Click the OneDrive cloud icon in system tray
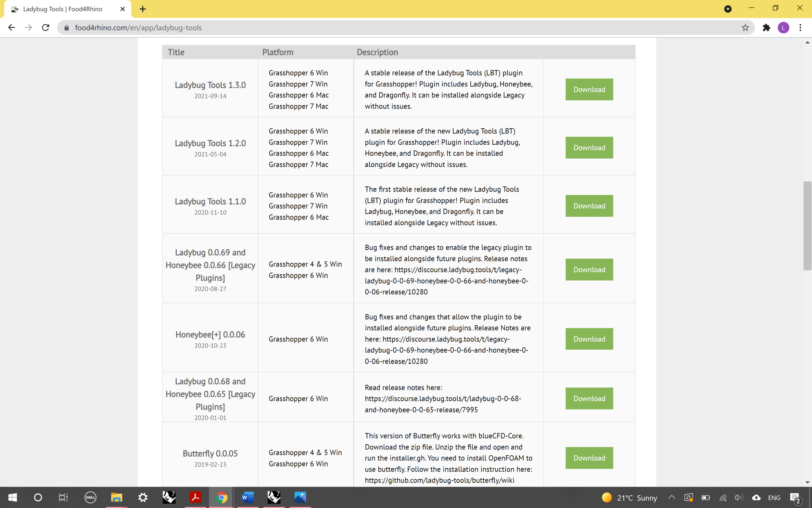 point(756,498)
